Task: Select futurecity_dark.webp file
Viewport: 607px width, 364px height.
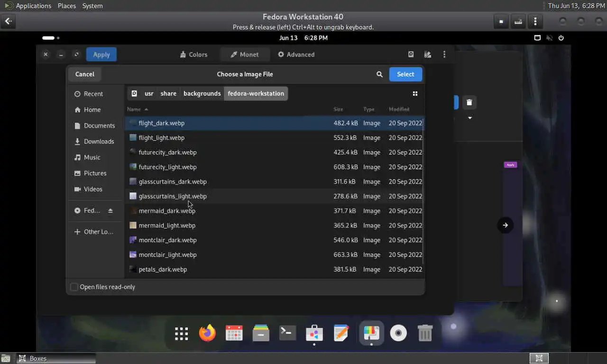Action: pyautogui.click(x=275, y=152)
